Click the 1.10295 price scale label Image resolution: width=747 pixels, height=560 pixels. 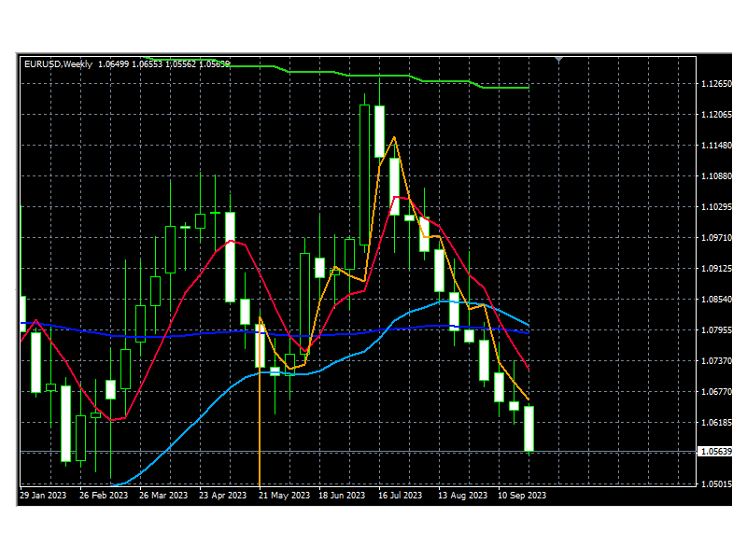(716, 207)
